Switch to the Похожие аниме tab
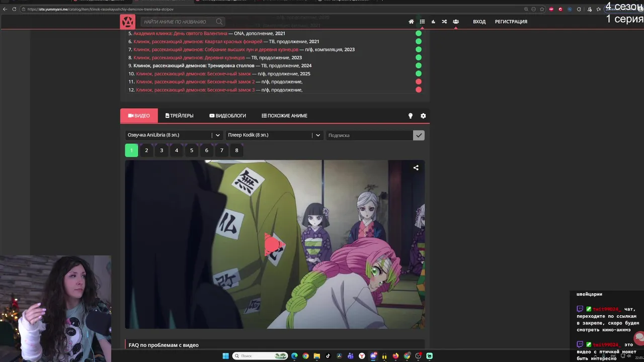This screenshot has height=362, width=644. pyautogui.click(x=284, y=116)
